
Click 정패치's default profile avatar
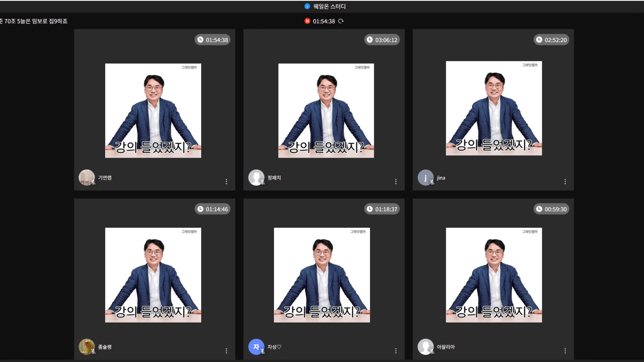click(x=256, y=177)
